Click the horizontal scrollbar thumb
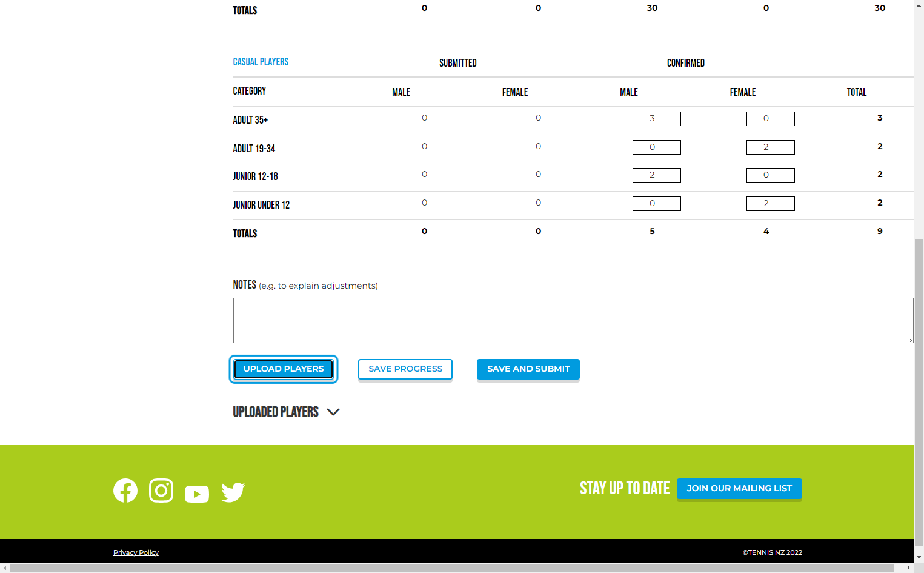 (452, 568)
